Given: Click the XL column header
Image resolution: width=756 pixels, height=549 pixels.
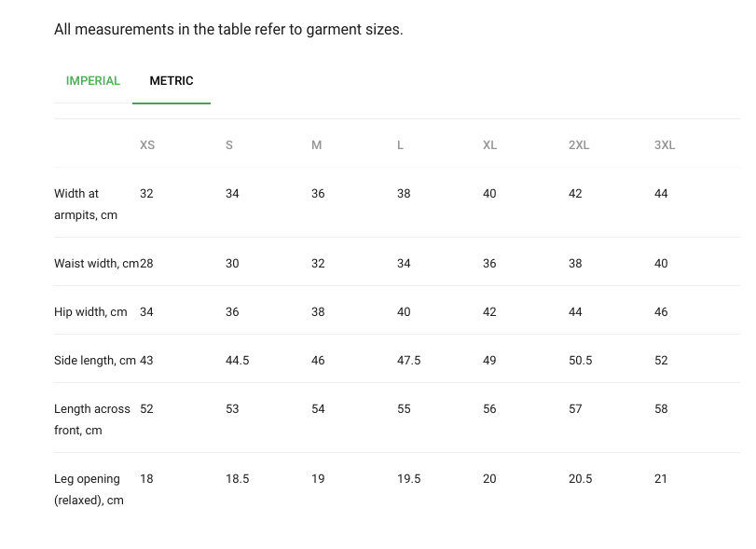Looking at the screenshot, I should [x=489, y=145].
